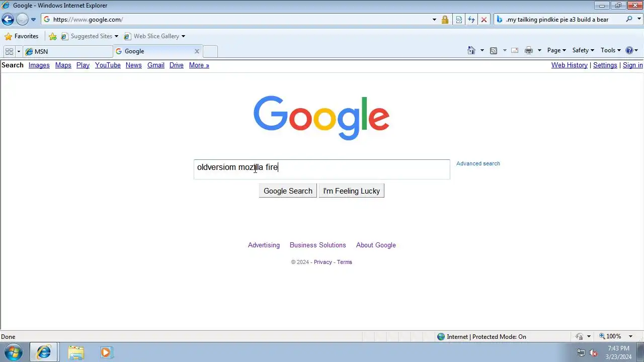The image size is (644, 362).
Task: Click the magnifier search icon
Action: (629, 19)
